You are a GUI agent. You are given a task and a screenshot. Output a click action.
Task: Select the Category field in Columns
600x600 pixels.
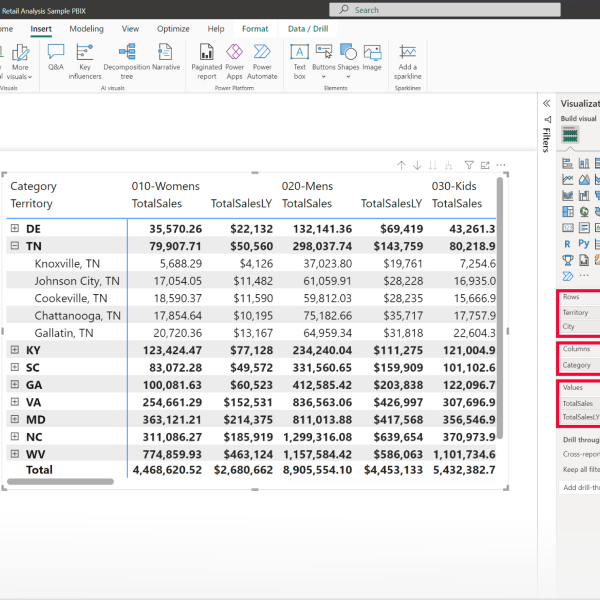(x=580, y=365)
